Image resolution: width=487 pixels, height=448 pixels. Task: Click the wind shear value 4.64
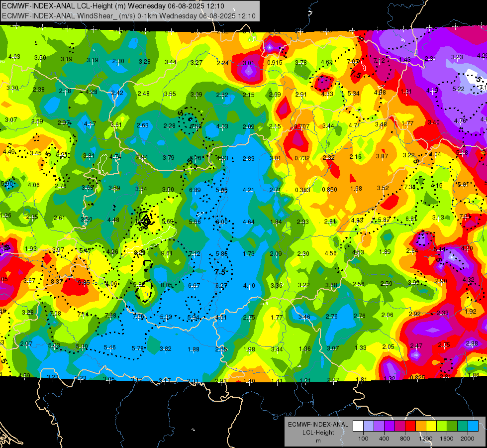coord(248,222)
